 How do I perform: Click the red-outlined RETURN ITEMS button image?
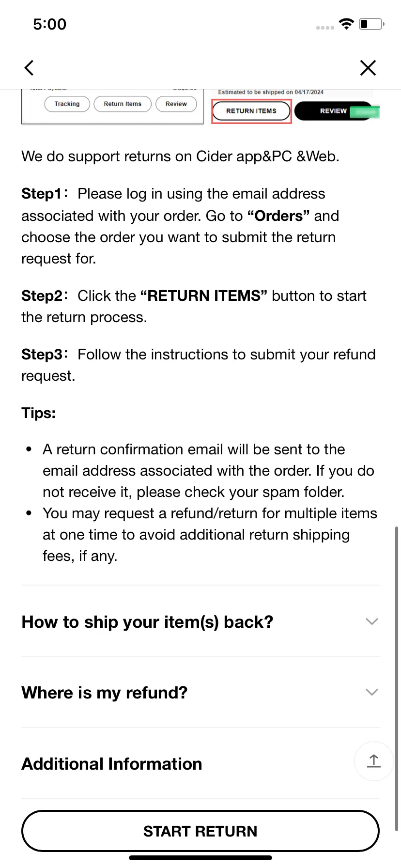click(x=251, y=111)
